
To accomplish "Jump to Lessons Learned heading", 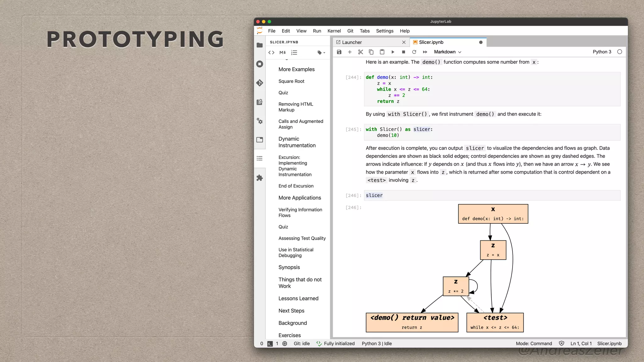I will tap(298, 299).
